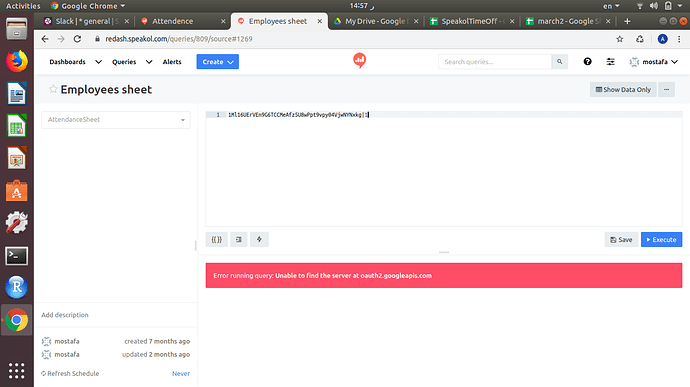Open Ubuntu Software in the dock
Viewport: 690px width, 387px height.
pos(16,191)
